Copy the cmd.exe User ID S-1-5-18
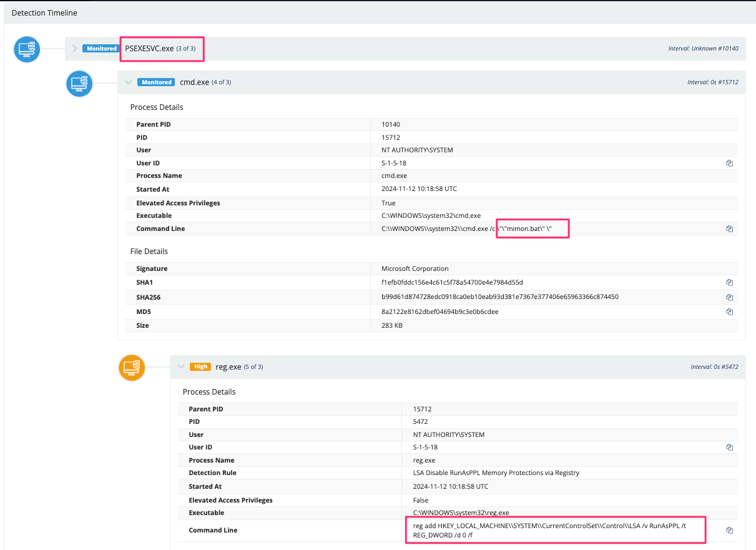Image resolution: width=756 pixels, height=550 pixels. click(x=729, y=163)
